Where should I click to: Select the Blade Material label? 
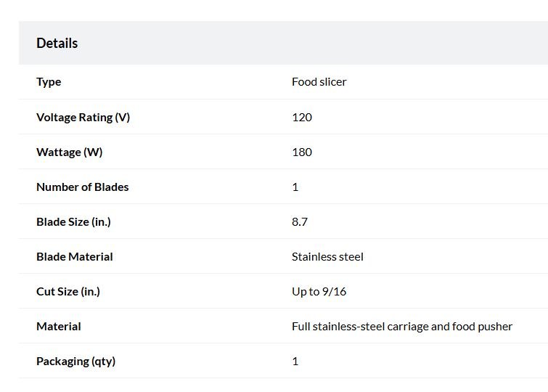pyautogui.click(x=75, y=257)
